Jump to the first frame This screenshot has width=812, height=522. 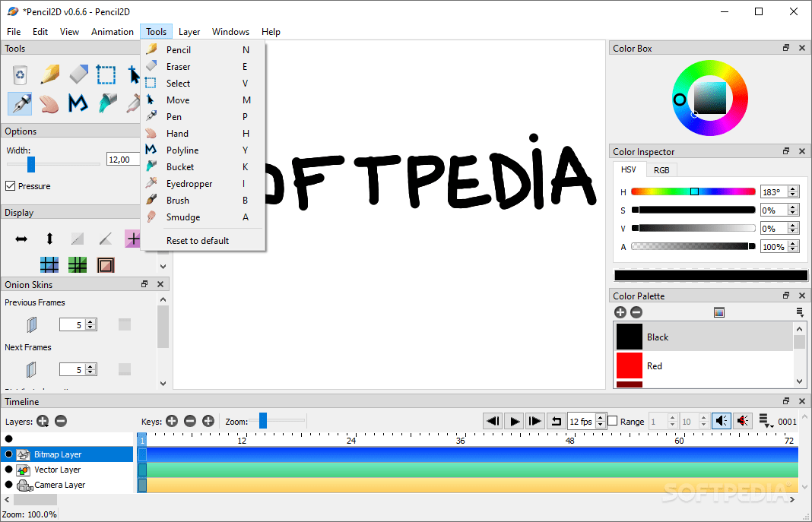[493, 421]
